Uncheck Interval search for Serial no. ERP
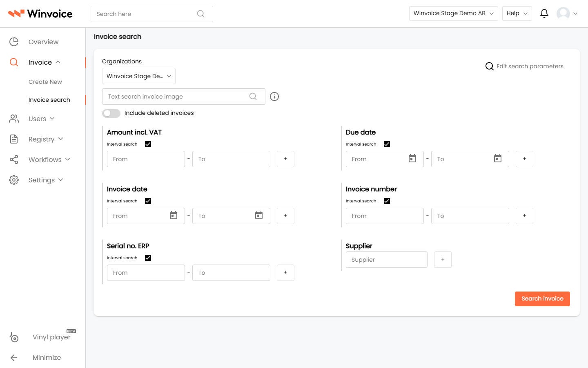Viewport: 588px width, 368px height. point(148,258)
